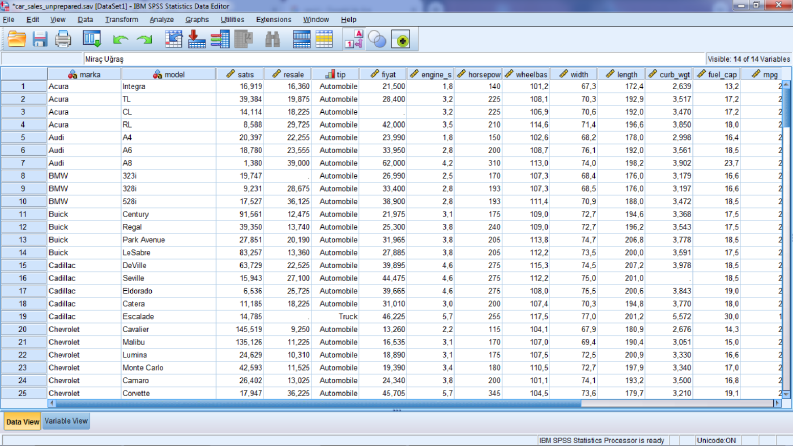Click the cell editor field showing Miraç Uğraş
This screenshot has height=446, width=793.
(x=393, y=59)
